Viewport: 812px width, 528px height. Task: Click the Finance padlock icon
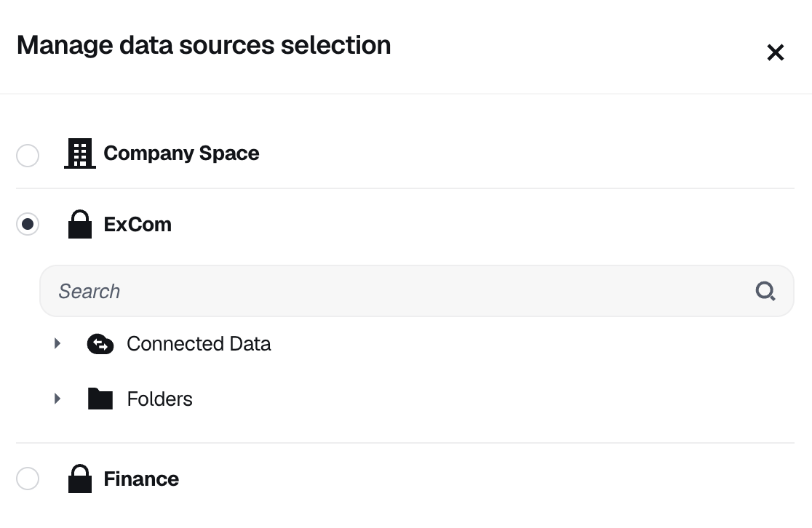click(x=80, y=479)
